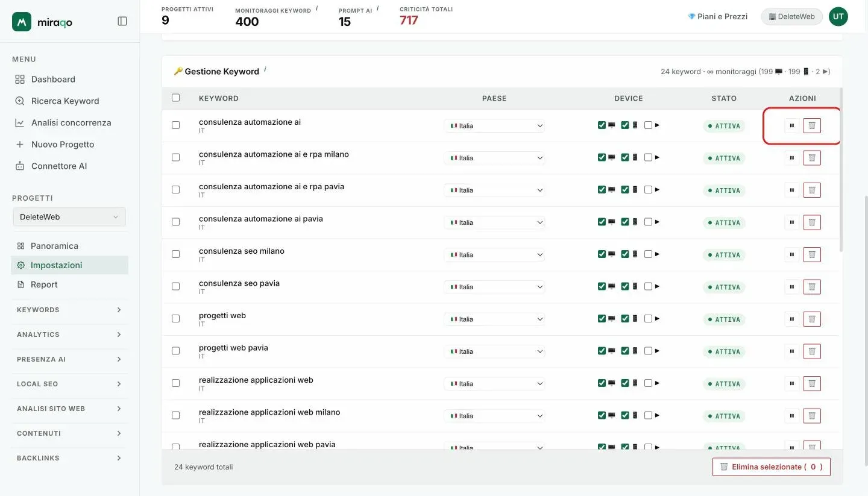Delete keyword consulenza automazione ai e rpa milano

pyautogui.click(x=812, y=158)
